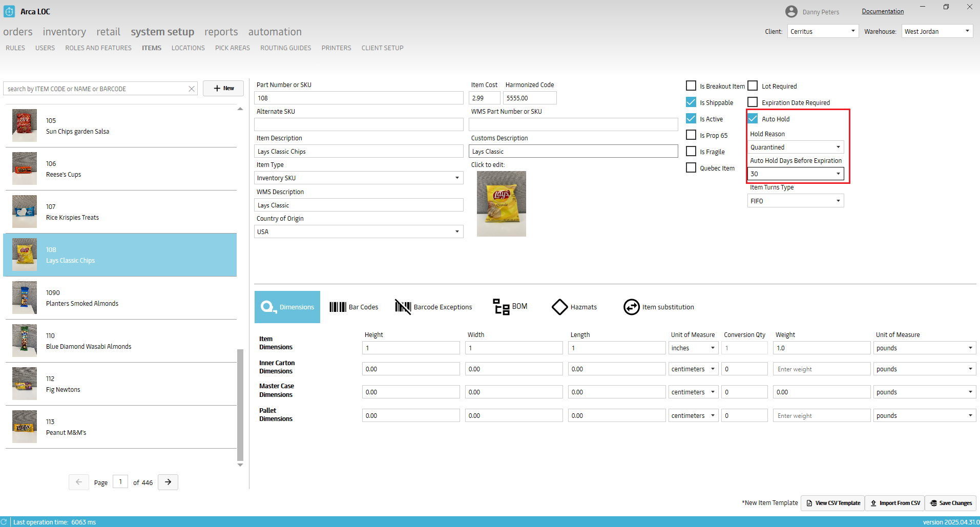The width and height of the screenshot is (980, 527).
Task: Go to the previous page arrow
Action: pyautogui.click(x=79, y=482)
